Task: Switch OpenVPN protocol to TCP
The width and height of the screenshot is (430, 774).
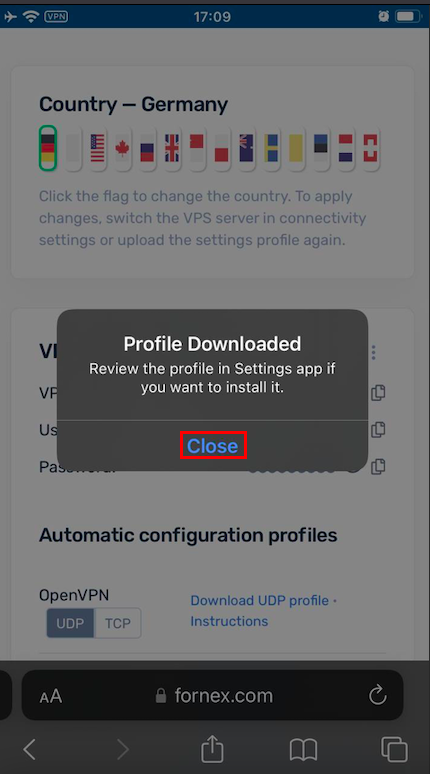Action: (117, 623)
